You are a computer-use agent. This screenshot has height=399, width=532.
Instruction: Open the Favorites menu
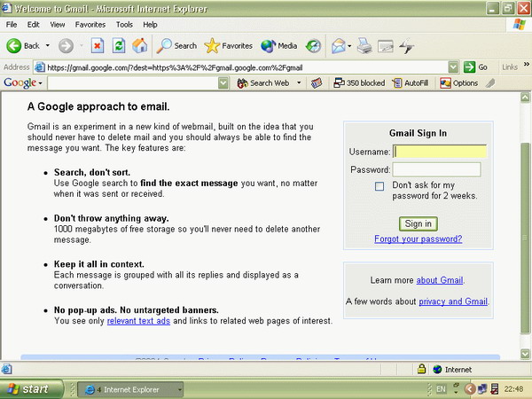(x=90, y=25)
